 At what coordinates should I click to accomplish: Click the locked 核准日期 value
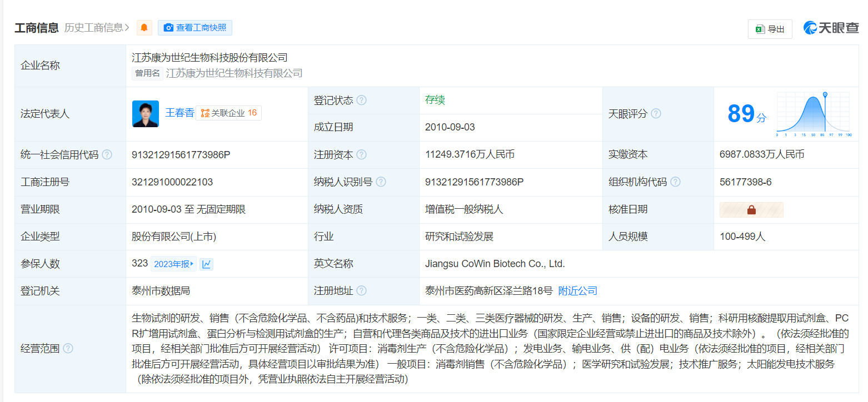pyautogui.click(x=751, y=210)
